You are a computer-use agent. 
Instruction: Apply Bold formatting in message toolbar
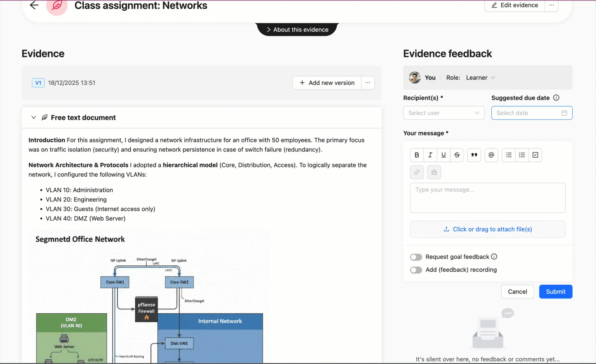coord(416,155)
